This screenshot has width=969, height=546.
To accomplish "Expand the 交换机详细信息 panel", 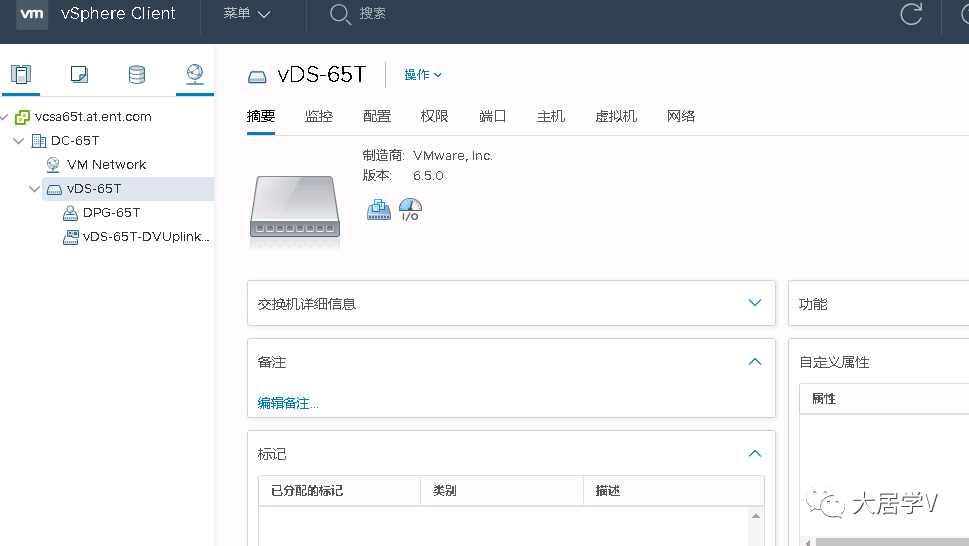I will coord(755,303).
